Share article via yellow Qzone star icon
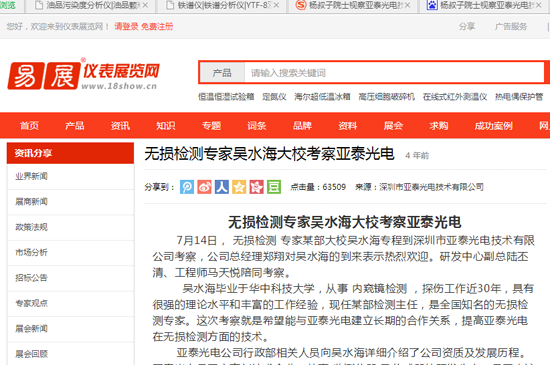Screen dimensions: 550x365 [239, 187]
